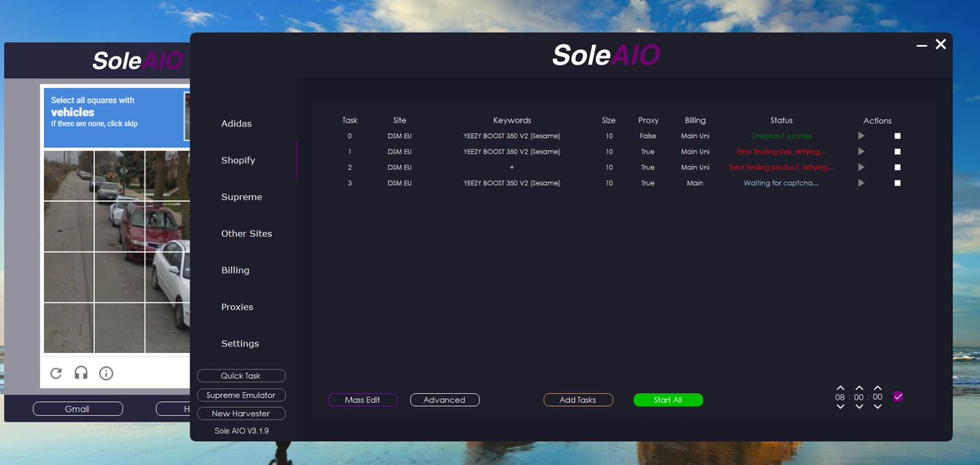
Task: Switch to audio captcha via headphones icon
Action: click(81, 373)
